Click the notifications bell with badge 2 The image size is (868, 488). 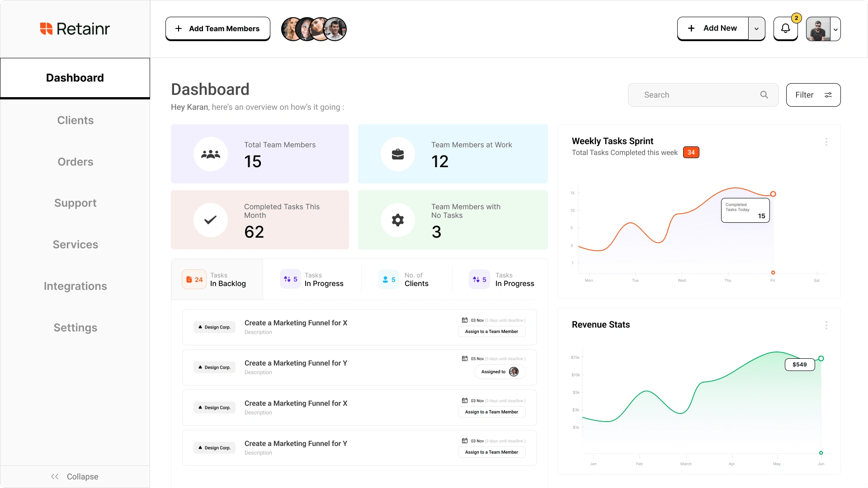click(x=786, y=28)
